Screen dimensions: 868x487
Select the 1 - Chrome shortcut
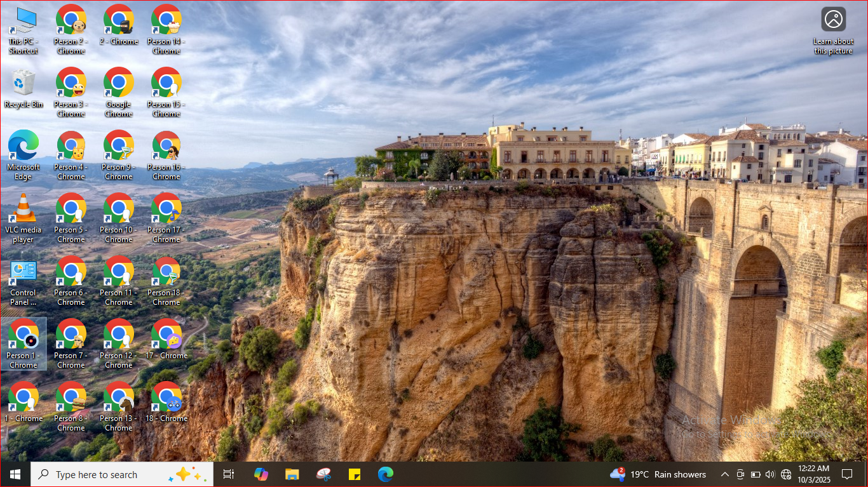pos(24,403)
